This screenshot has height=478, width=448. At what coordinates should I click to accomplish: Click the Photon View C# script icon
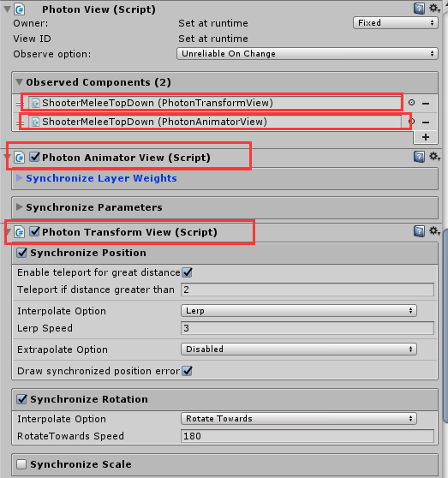click(x=20, y=9)
